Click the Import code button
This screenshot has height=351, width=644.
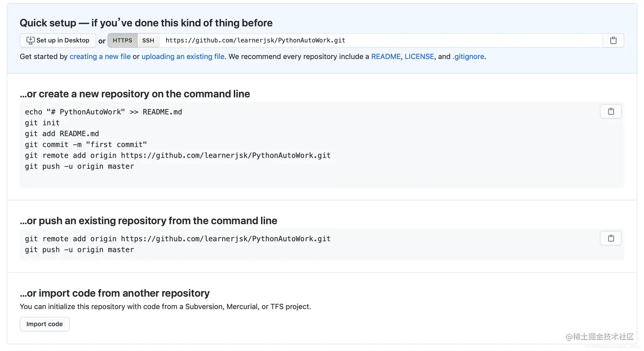45,324
